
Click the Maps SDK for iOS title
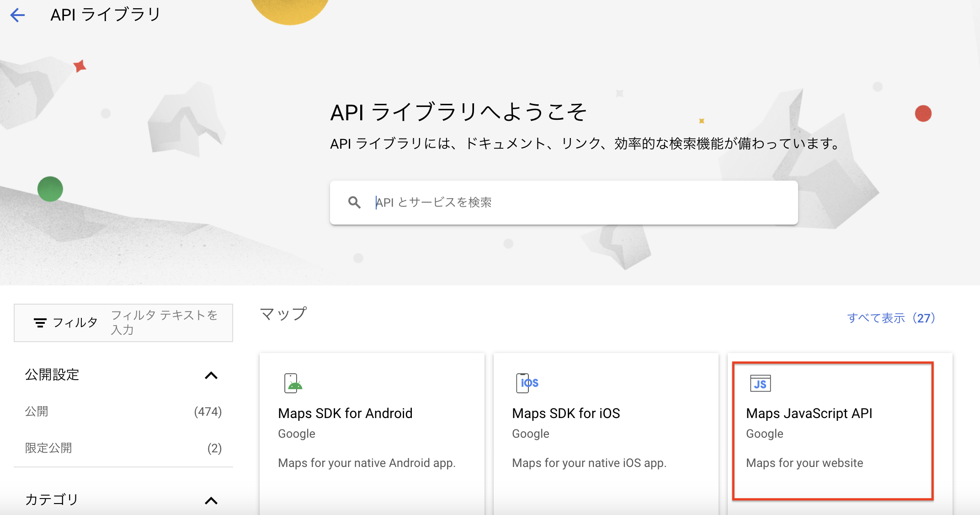point(566,413)
